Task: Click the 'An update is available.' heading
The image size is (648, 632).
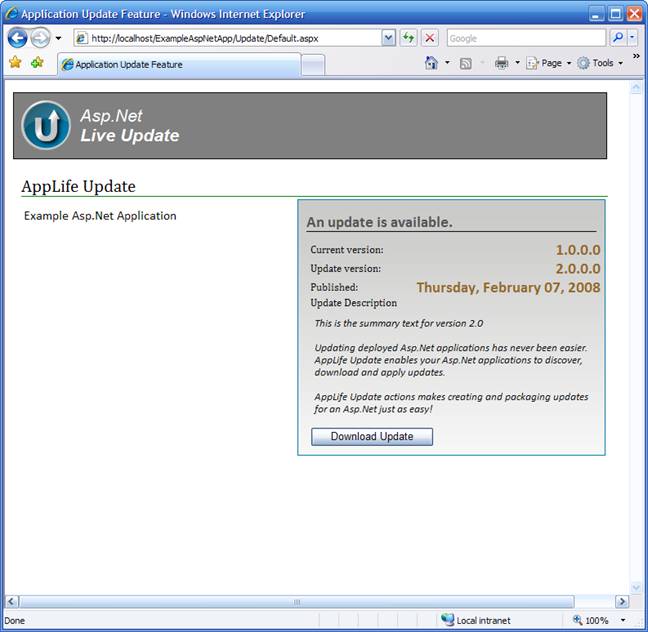Action: click(x=379, y=222)
